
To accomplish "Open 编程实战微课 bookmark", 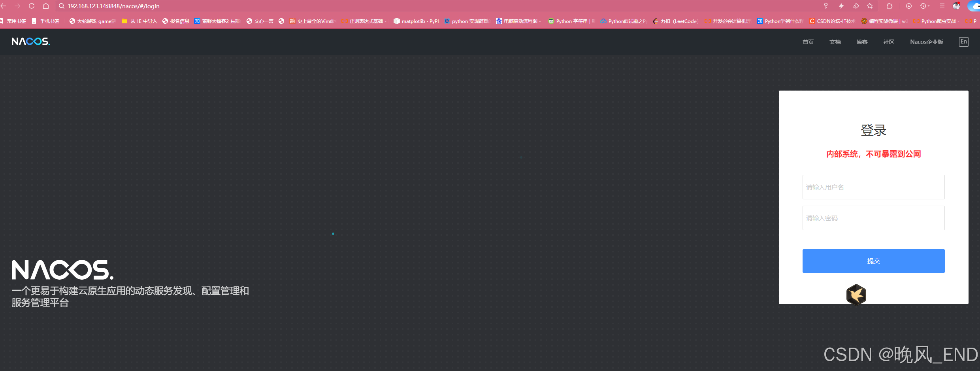I will pos(884,21).
